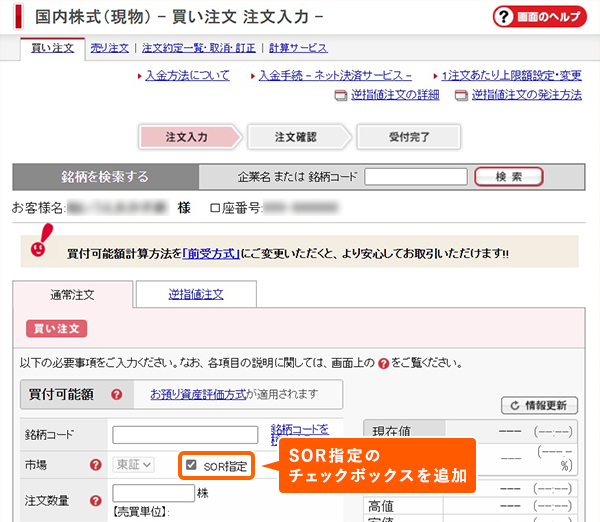Open the 市場 dropdown showing 東証
The width and height of the screenshot is (600, 522).
134,465
